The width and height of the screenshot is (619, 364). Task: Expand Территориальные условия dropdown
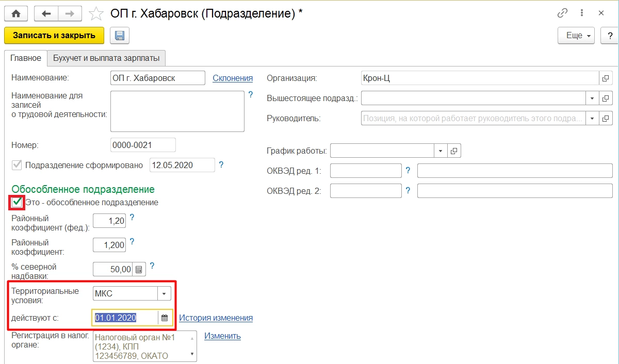[164, 294]
